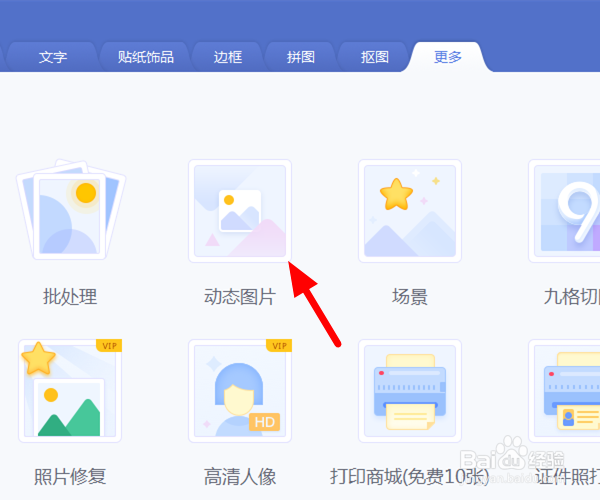The width and height of the screenshot is (600, 500).
Task: Open the 照片修复 photo repair icon
Action: click(x=70, y=391)
